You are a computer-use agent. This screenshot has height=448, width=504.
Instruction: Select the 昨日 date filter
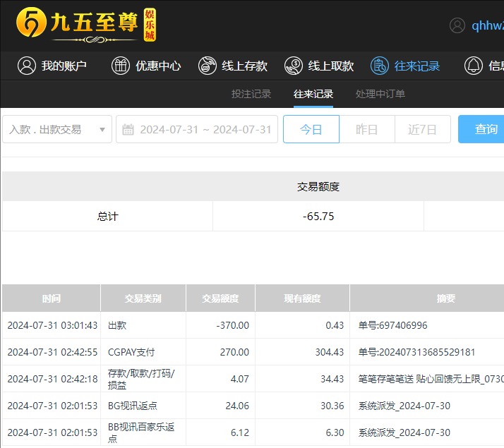click(366, 130)
